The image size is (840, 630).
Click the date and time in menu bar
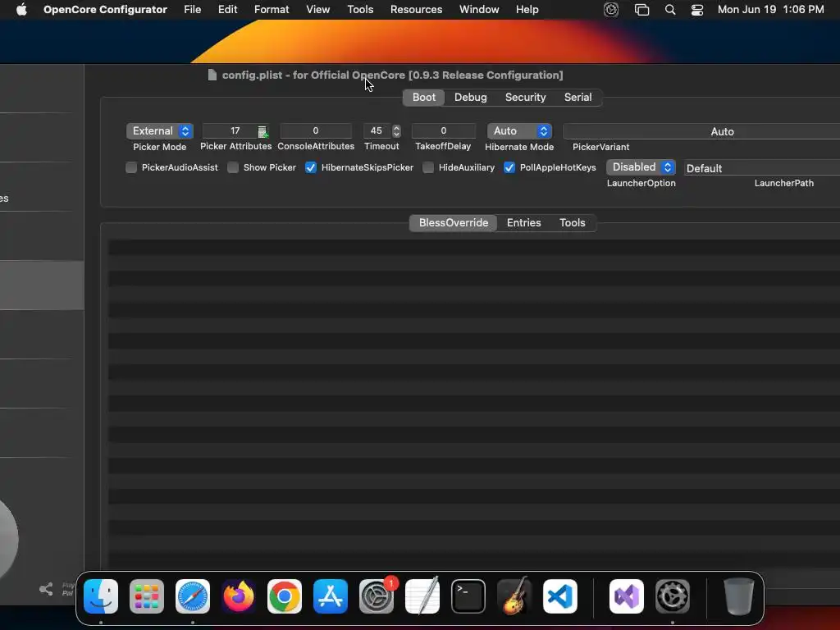coord(770,10)
